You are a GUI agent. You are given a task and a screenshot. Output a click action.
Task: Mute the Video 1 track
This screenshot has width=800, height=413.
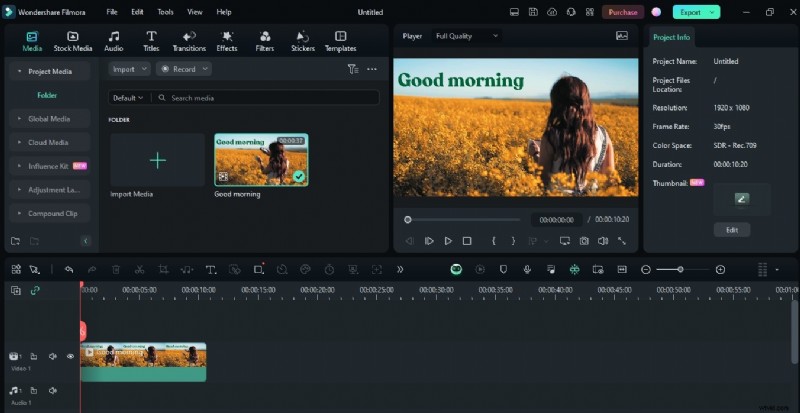tap(52, 356)
